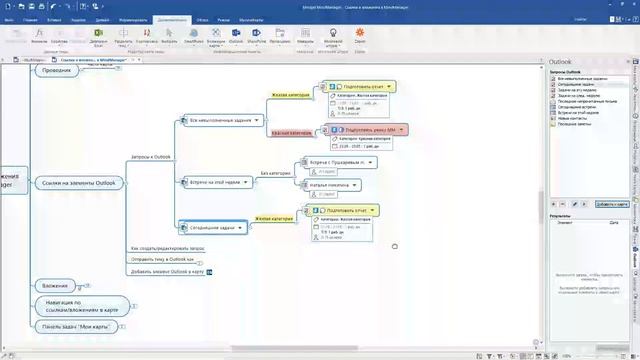The width and height of the screenshot is (640, 360).
Task: Click the Запросы к Outlook topic label
Action: [151, 157]
